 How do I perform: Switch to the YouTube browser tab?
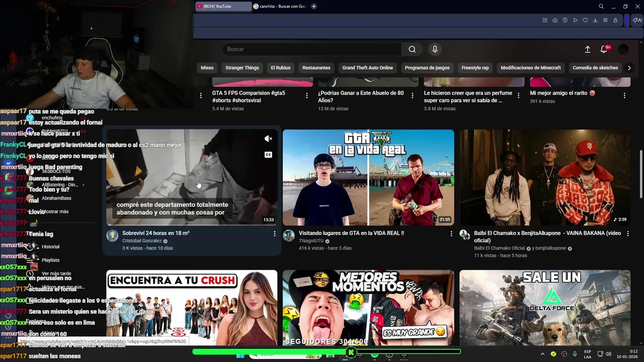click(223, 7)
